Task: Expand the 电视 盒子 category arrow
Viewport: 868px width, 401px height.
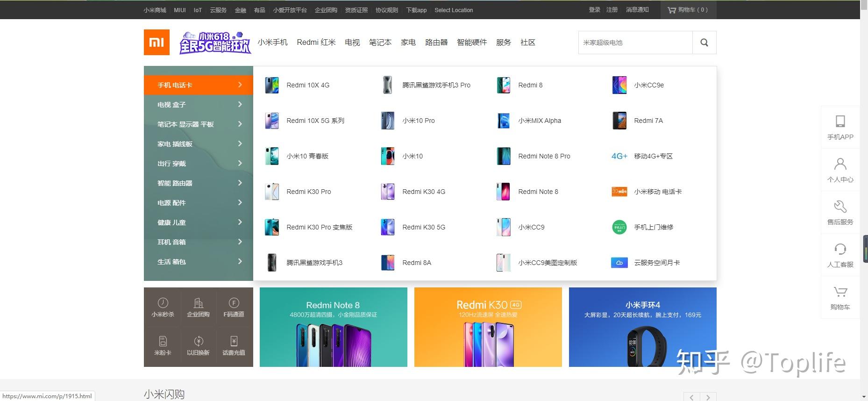Action: (x=240, y=104)
